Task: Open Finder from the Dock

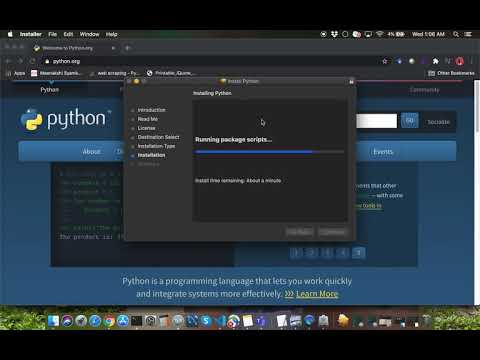Action: (x=53, y=321)
